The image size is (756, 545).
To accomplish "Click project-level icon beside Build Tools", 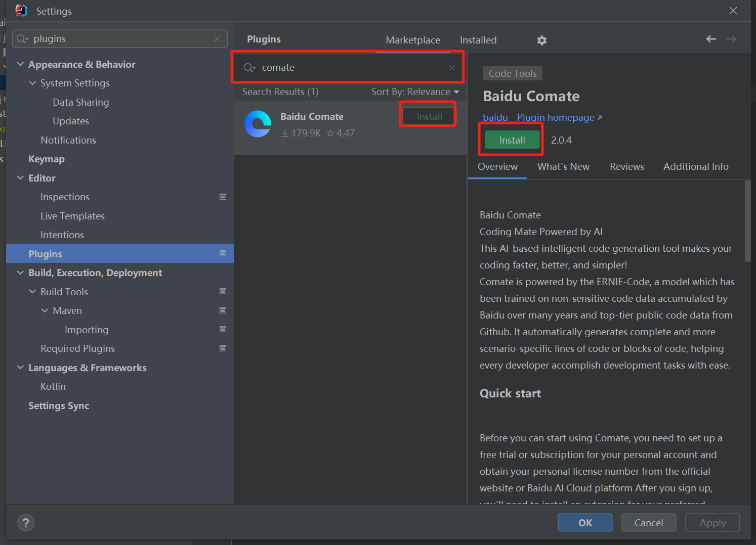I will point(223,291).
